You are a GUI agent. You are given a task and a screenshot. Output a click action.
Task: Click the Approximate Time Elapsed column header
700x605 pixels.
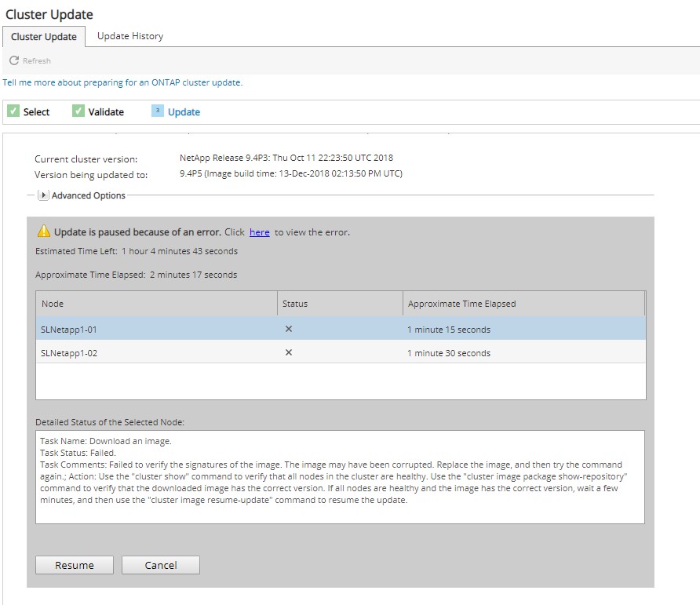pyautogui.click(x=523, y=304)
